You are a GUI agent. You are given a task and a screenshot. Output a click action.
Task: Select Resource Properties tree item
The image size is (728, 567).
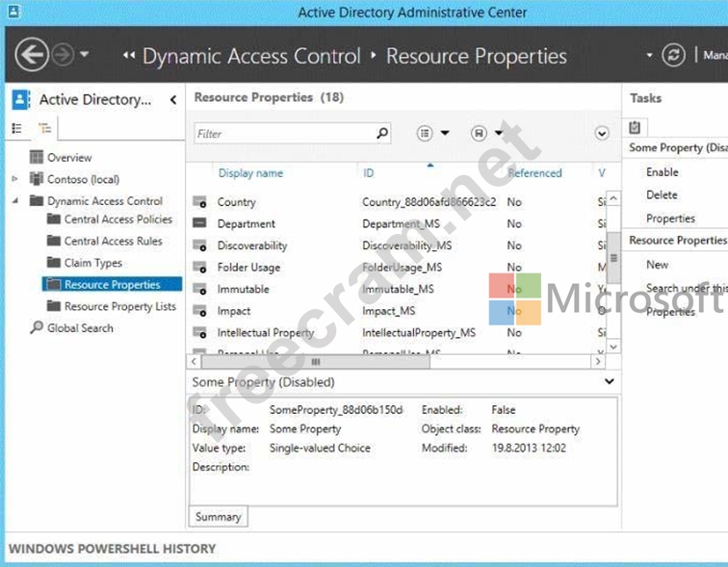[x=112, y=284]
